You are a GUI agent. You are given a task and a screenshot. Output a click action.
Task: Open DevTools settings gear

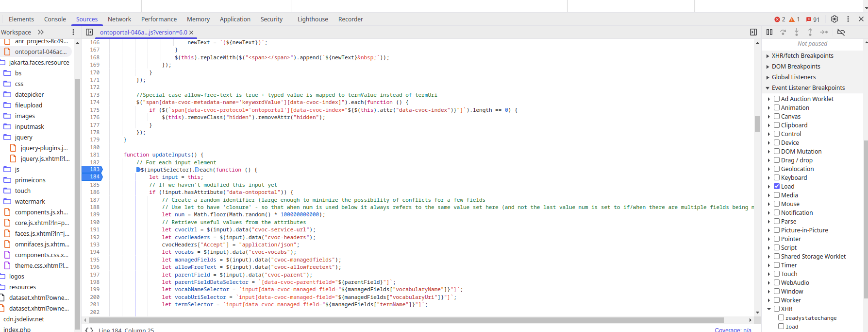[x=834, y=19]
